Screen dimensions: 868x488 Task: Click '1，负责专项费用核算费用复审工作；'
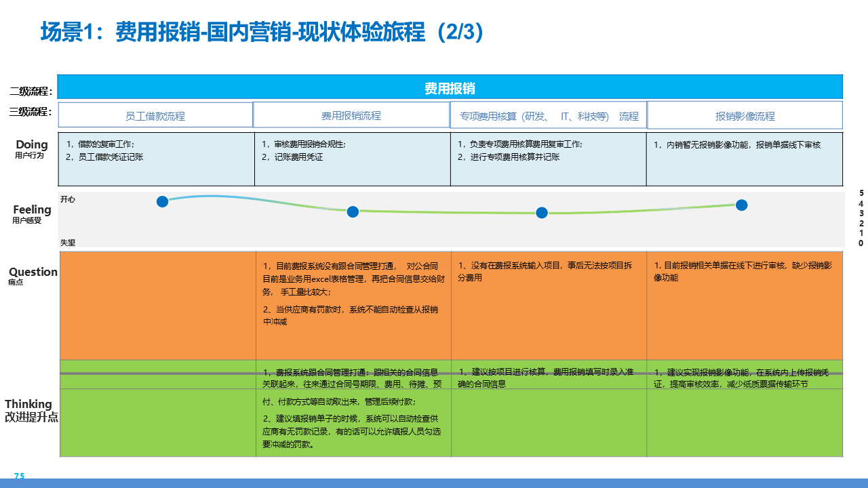519,144
